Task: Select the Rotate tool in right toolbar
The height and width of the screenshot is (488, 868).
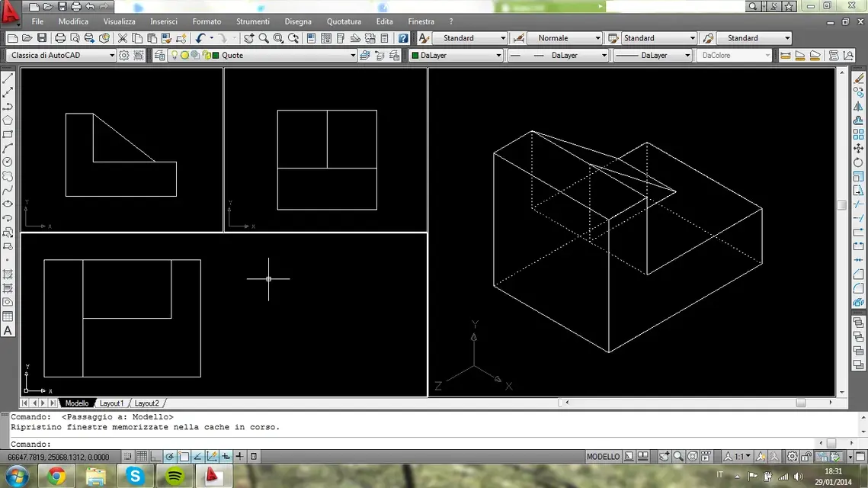Action: pyautogui.click(x=858, y=162)
